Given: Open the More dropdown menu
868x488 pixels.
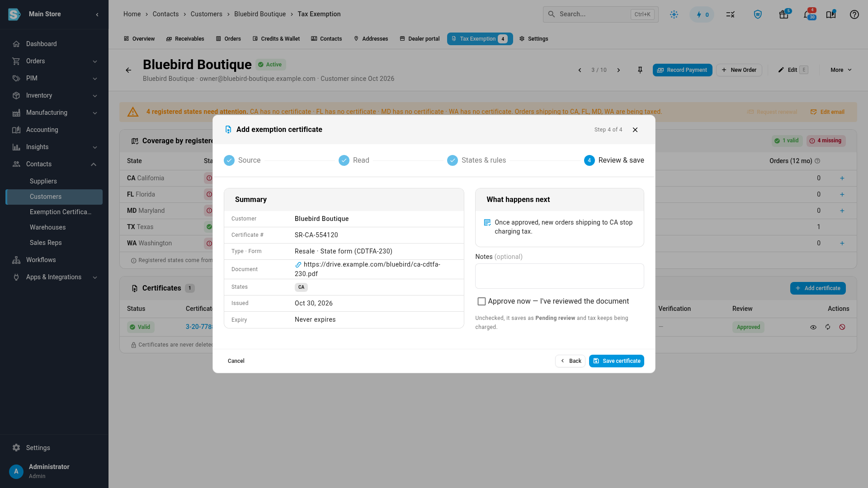Looking at the screenshot, I should [841, 70].
